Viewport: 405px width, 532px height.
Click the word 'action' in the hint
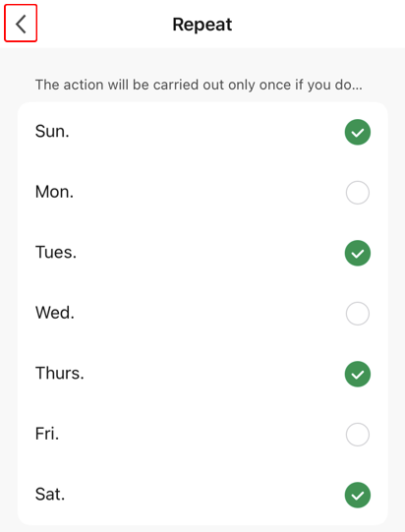(x=84, y=85)
